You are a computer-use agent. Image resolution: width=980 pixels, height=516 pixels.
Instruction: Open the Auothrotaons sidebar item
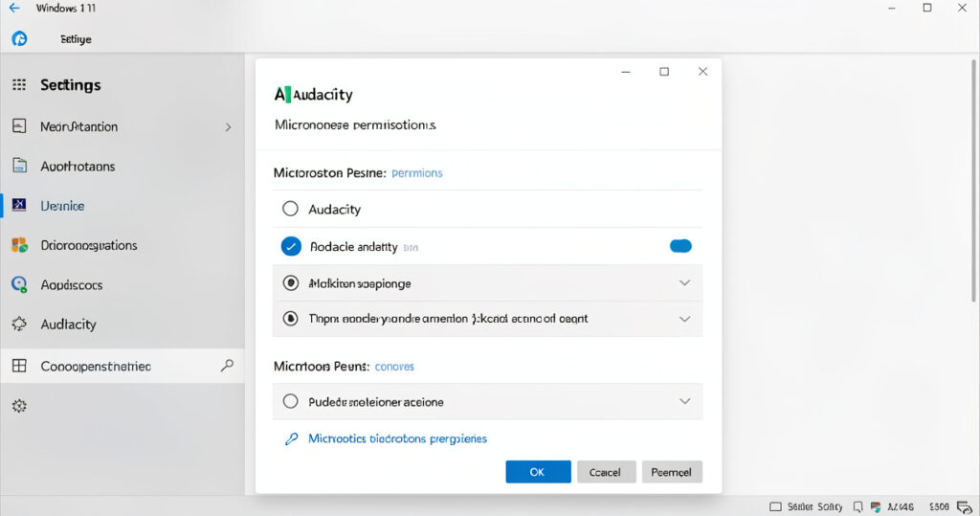coord(122,166)
